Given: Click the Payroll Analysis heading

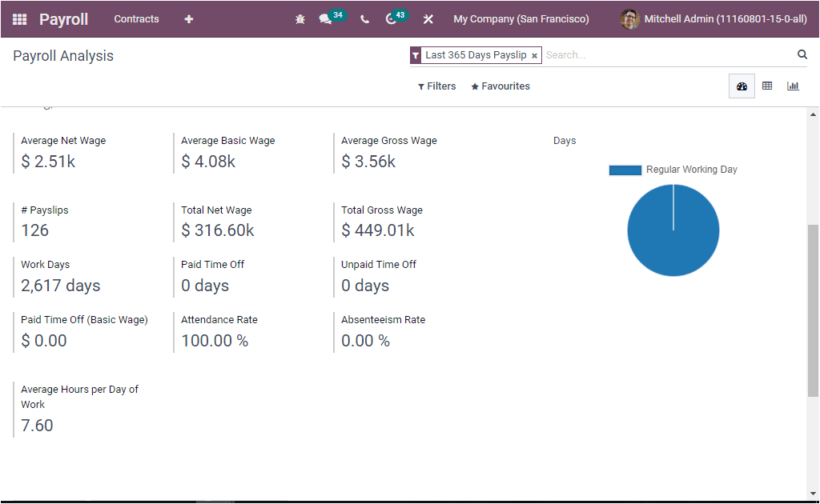Looking at the screenshot, I should pyautogui.click(x=62, y=55).
